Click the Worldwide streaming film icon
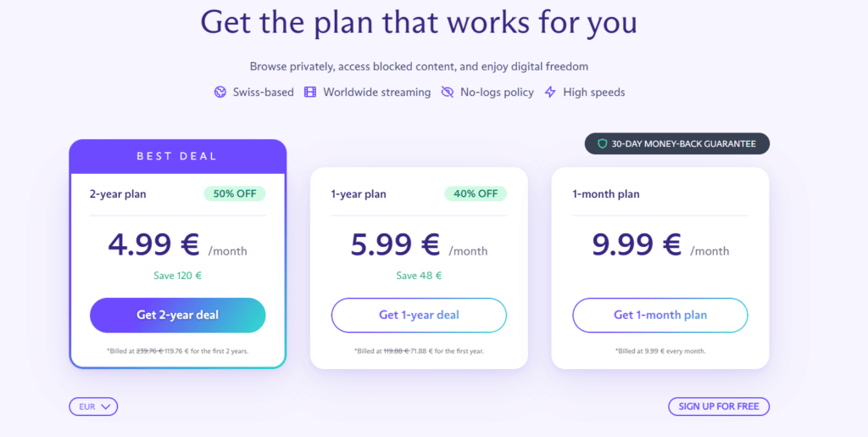Image resolution: width=868 pixels, height=437 pixels. [x=310, y=92]
